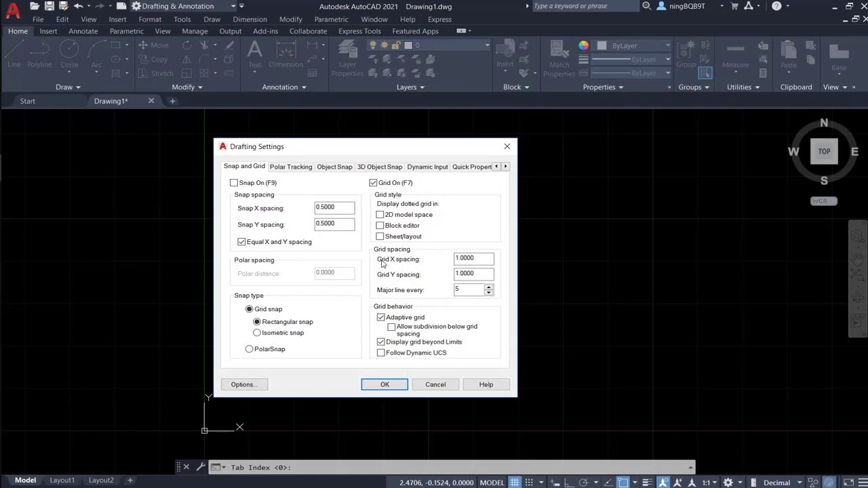Expand the Layers panel dropdown
This screenshot has height=488, width=868.
pyautogui.click(x=410, y=87)
